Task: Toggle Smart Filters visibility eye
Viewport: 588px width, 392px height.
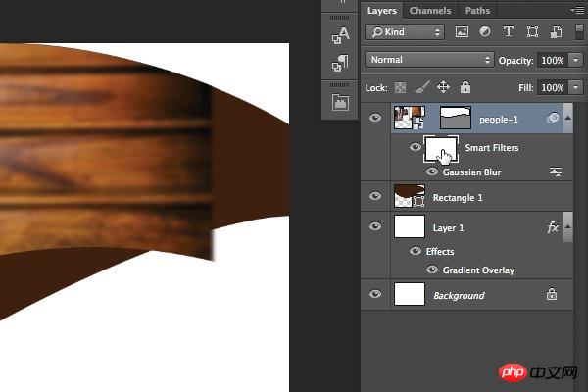Action: coord(416,147)
